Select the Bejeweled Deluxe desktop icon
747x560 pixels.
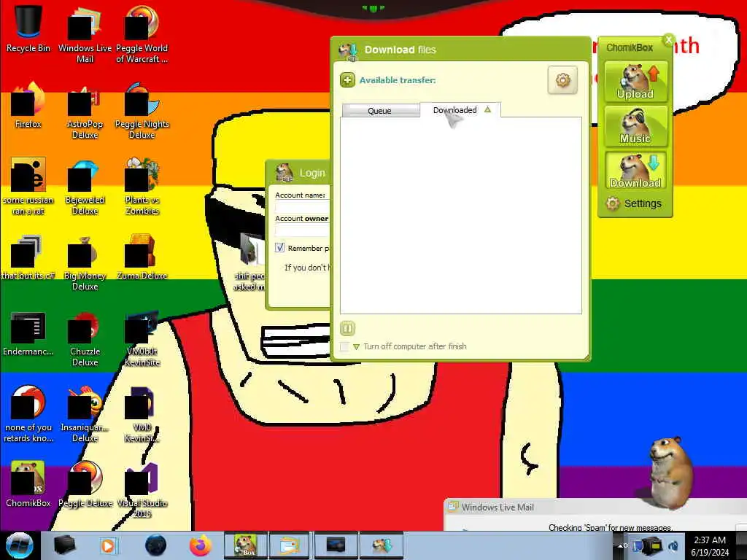[x=85, y=187]
